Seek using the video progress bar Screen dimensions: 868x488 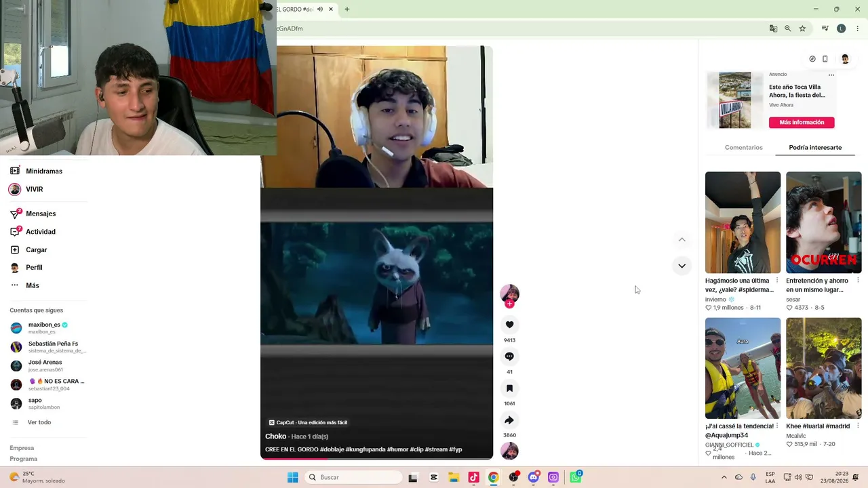pos(376,459)
